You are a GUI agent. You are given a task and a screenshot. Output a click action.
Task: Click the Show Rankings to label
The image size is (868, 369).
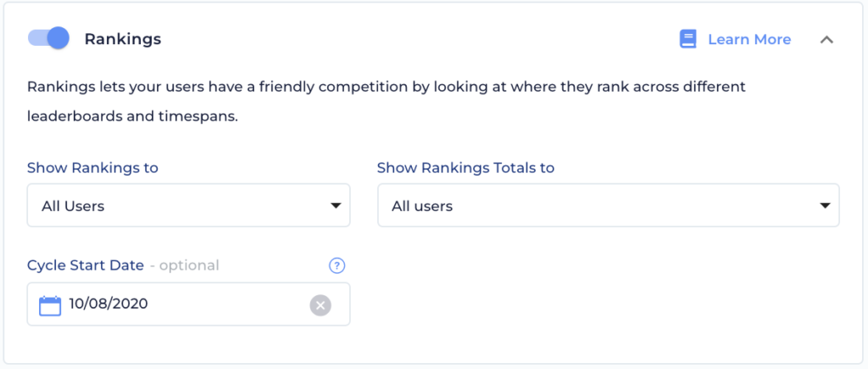pos(93,167)
